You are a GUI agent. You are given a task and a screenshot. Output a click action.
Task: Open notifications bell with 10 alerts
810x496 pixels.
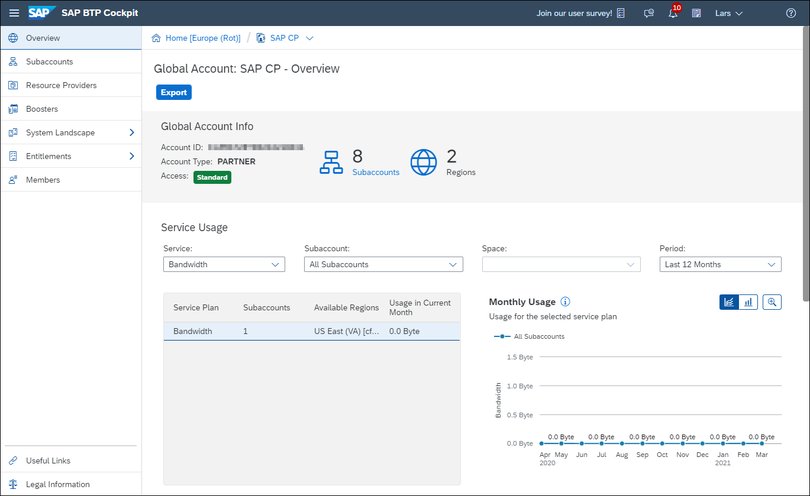(674, 12)
